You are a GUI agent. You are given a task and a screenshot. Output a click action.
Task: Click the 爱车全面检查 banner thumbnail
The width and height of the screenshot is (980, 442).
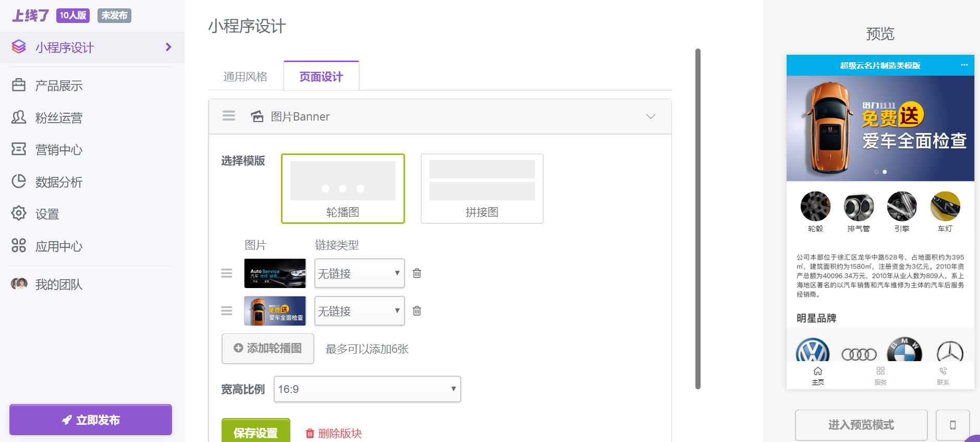(275, 311)
